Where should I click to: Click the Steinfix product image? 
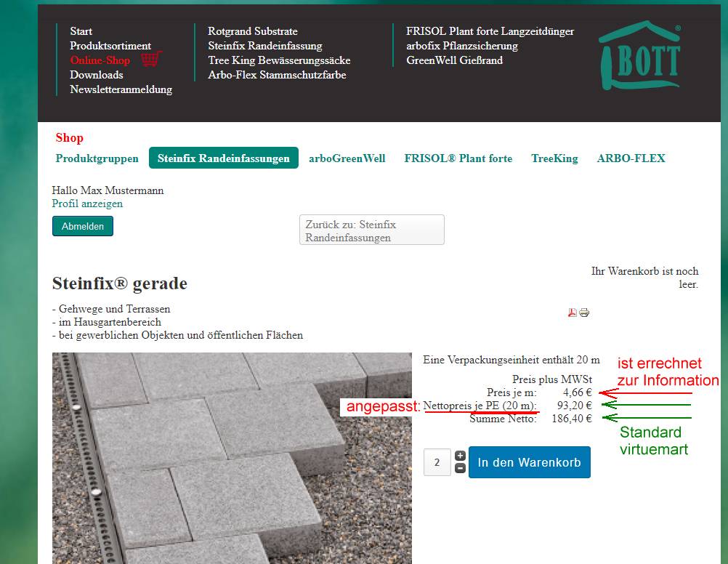point(232,458)
